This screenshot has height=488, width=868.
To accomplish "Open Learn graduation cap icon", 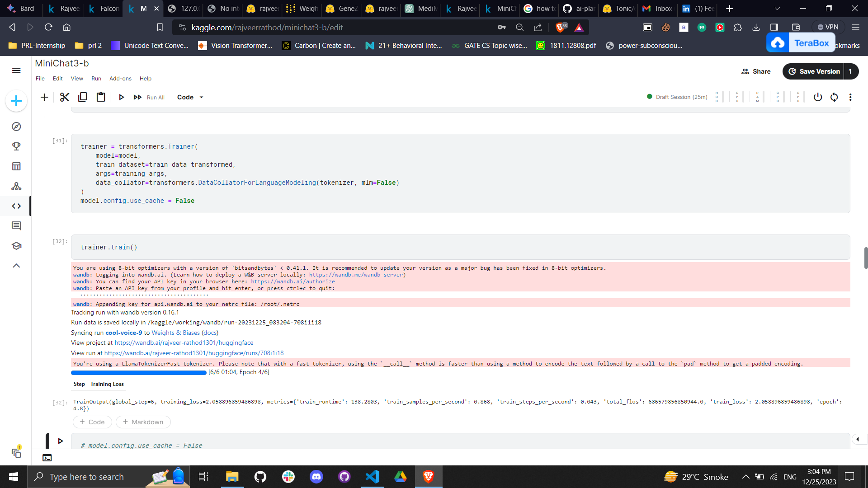I will point(16,246).
